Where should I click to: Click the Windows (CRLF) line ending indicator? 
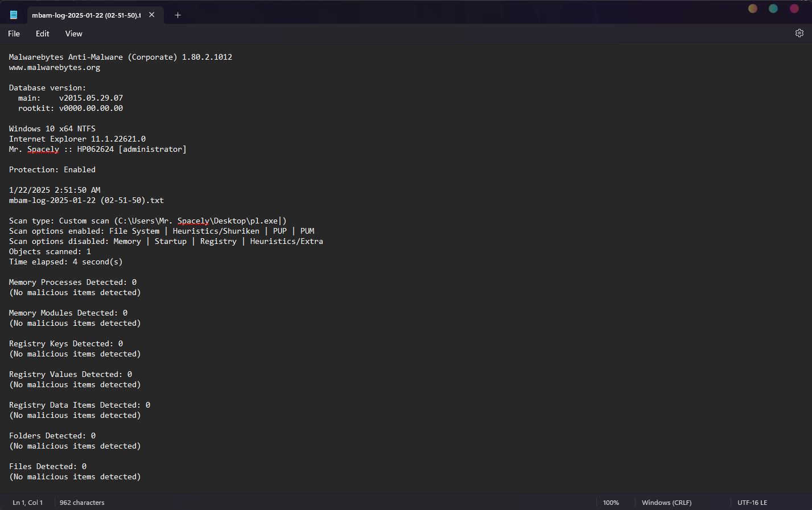coord(667,503)
